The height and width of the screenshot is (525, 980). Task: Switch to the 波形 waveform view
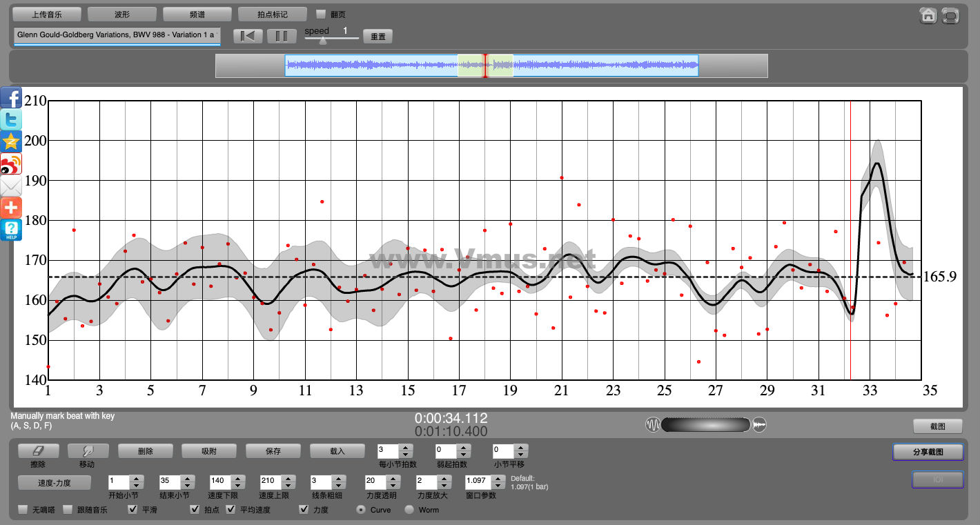click(x=122, y=14)
